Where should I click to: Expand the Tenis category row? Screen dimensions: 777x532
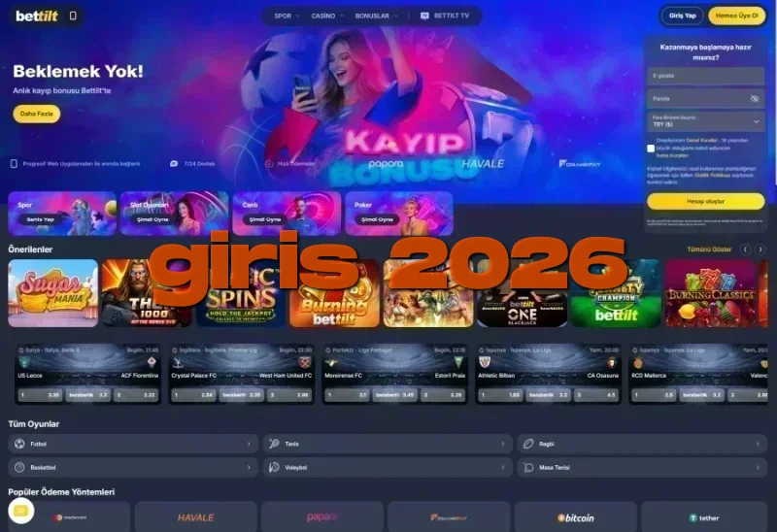pyautogui.click(x=388, y=444)
